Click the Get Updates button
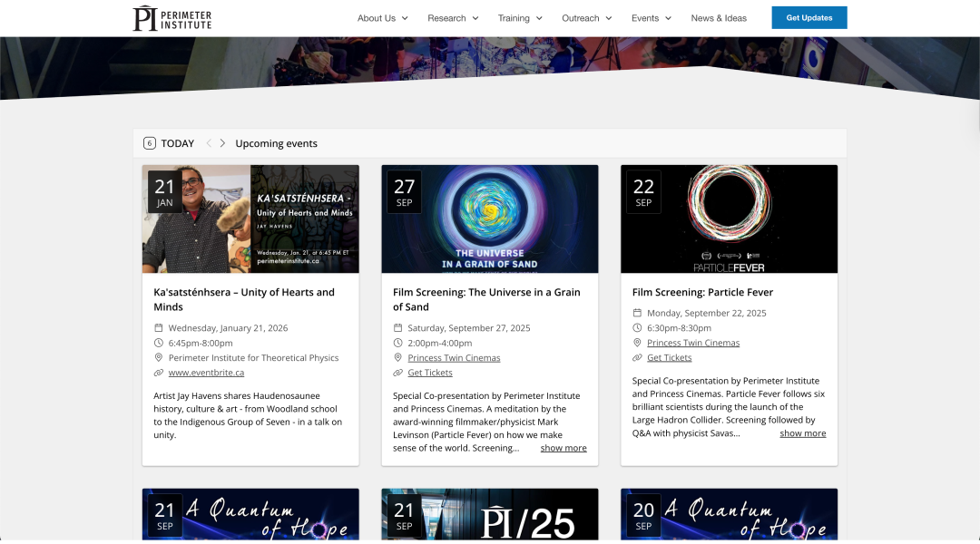The height and width of the screenshot is (544, 980). click(x=808, y=18)
